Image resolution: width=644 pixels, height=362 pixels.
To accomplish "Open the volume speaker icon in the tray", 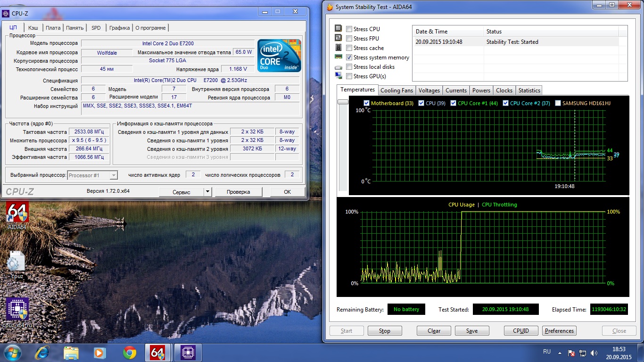I will pyautogui.click(x=594, y=353).
